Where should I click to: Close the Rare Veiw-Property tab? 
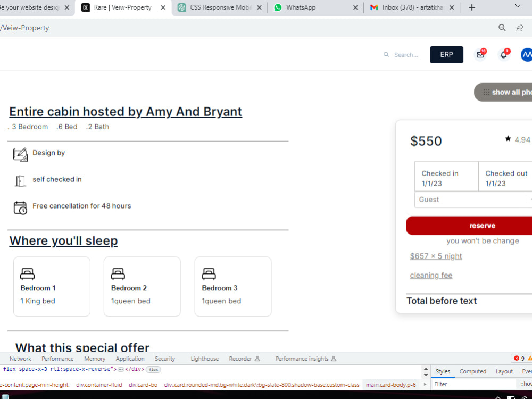click(x=163, y=7)
